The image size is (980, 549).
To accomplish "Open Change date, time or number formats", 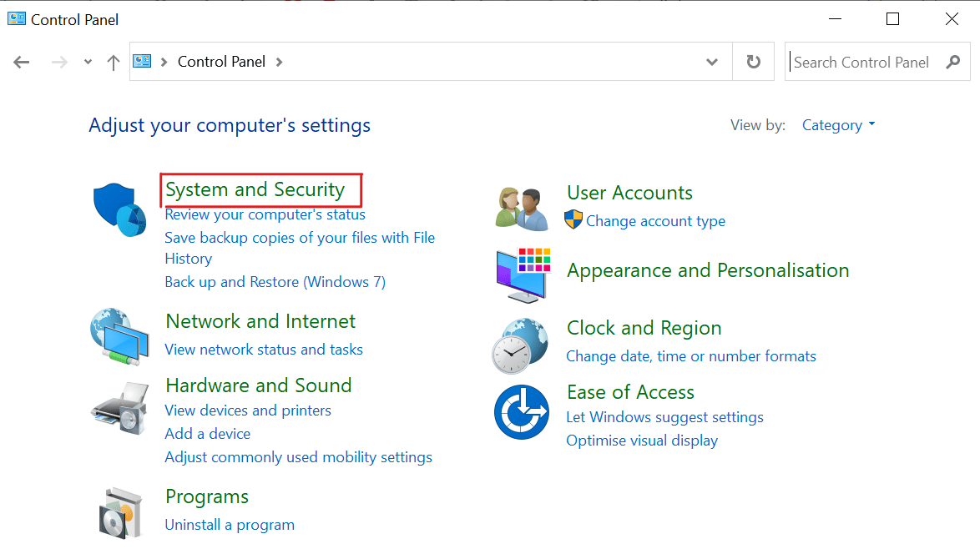I will 691,356.
